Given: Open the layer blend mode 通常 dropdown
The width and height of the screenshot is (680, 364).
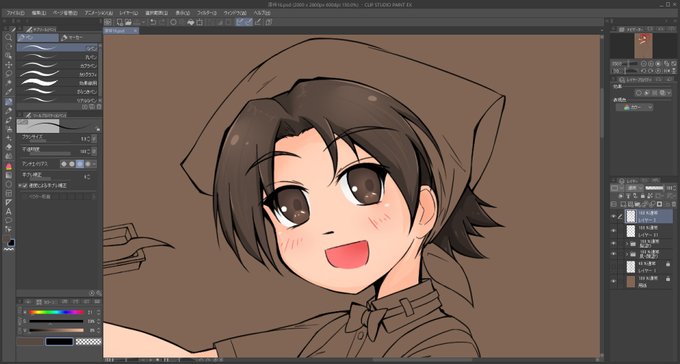Looking at the screenshot, I should pyautogui.click(x=634, y=188).
